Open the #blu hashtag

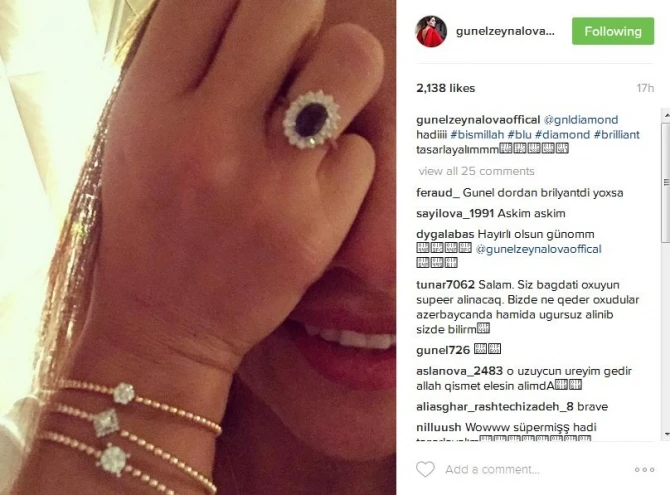click(x=520, y=135)
